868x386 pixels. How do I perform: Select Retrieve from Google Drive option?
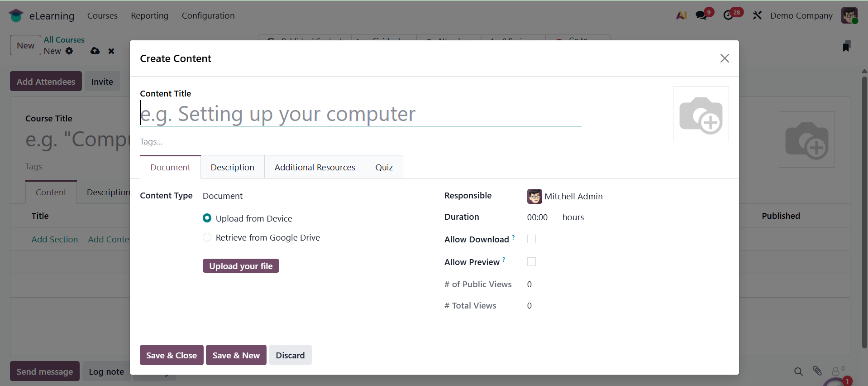tap(207, 237)
